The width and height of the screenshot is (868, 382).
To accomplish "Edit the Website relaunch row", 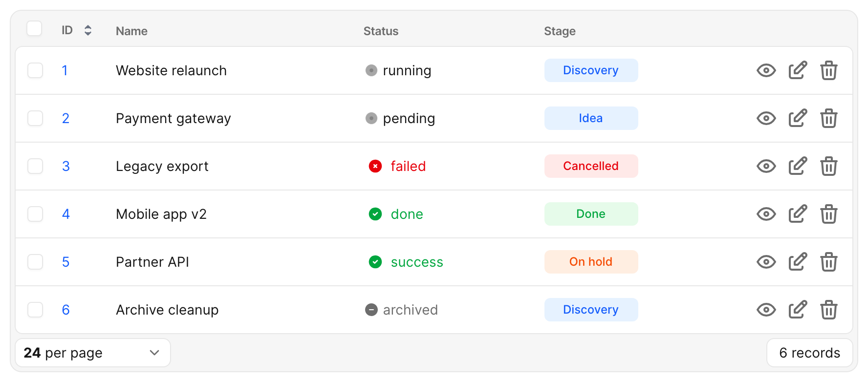I will [x=798, y=70].
